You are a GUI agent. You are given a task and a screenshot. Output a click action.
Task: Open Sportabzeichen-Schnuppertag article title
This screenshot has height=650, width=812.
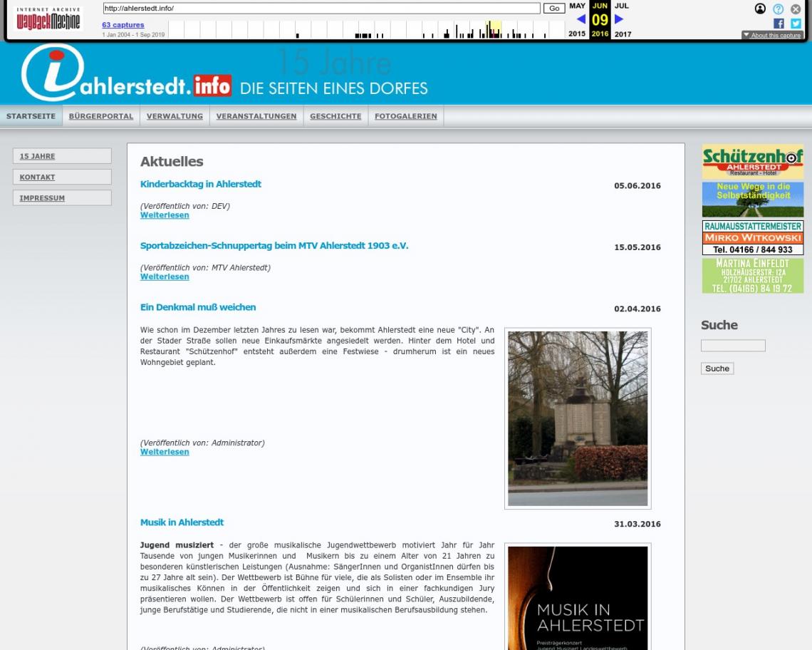tap(274, 246)
